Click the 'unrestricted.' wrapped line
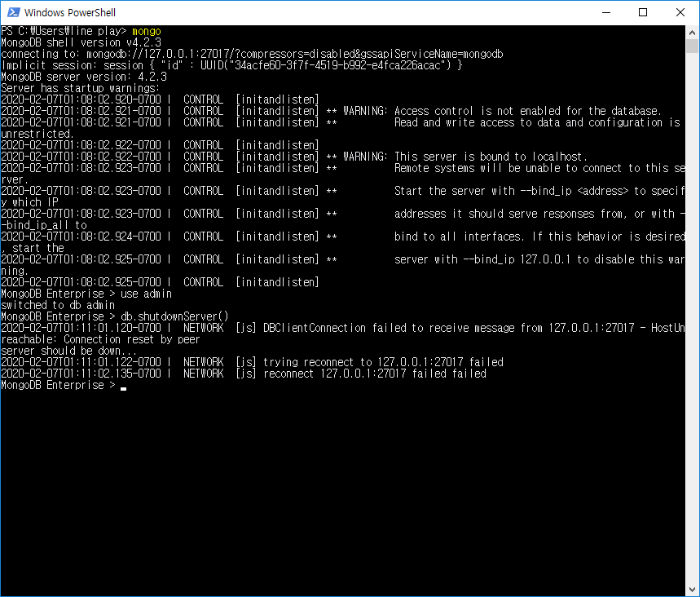Image resolution: width=700 pixels, height=597 pixels. [x=37, y=134]
